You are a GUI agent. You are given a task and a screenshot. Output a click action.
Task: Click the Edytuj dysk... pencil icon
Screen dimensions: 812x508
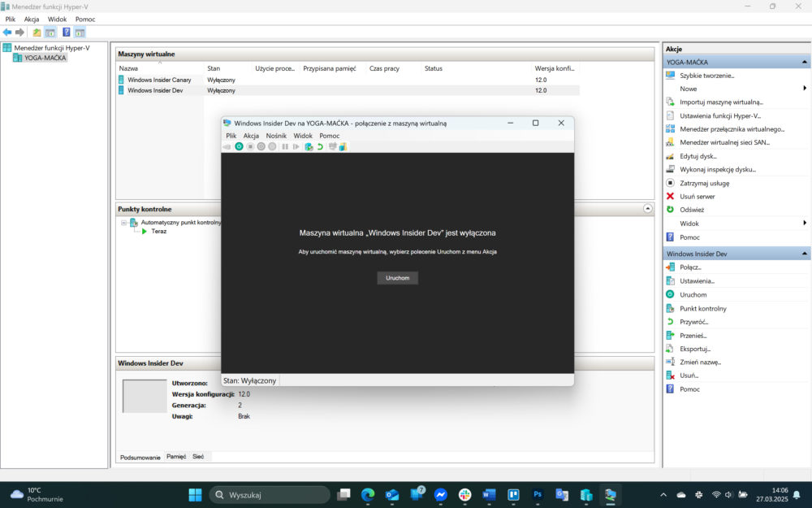click(x=670, y=156)
